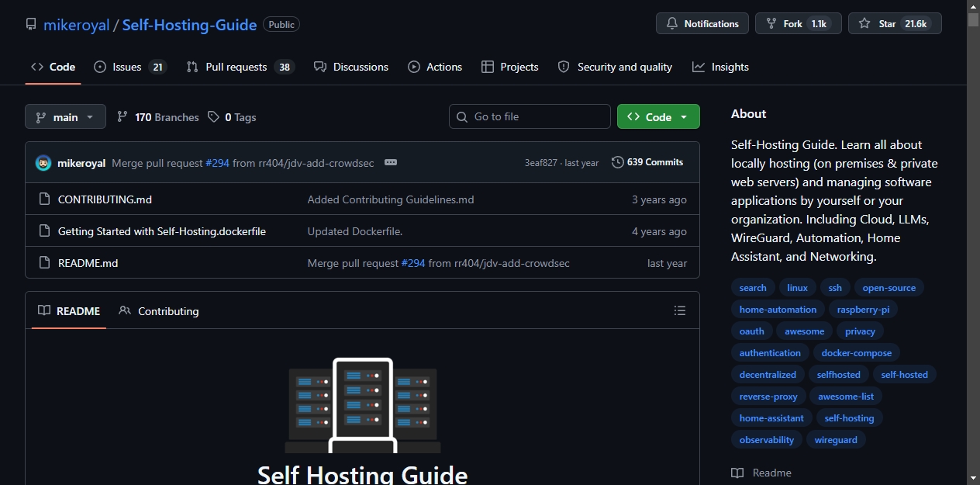The width and height of the screenshot is (980, 485).
Task: Select the reverse-proxy topic tag
Action: click(768, 397)
